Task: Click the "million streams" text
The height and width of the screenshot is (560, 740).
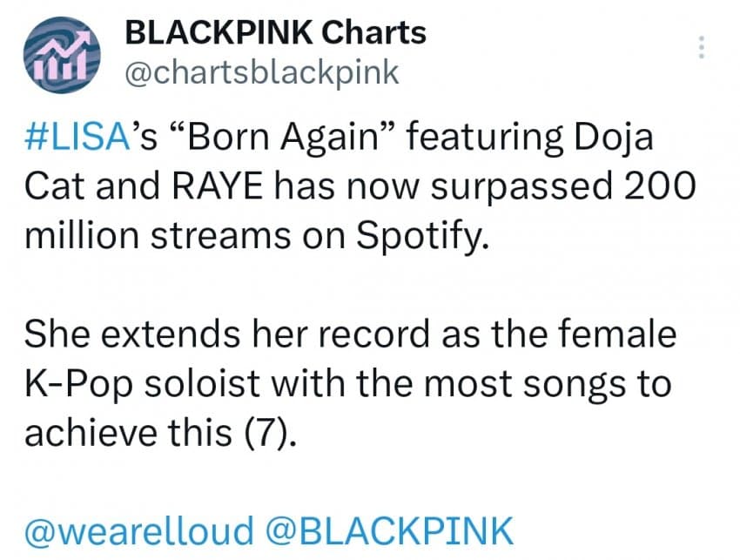Action: [x=158, y=236]
